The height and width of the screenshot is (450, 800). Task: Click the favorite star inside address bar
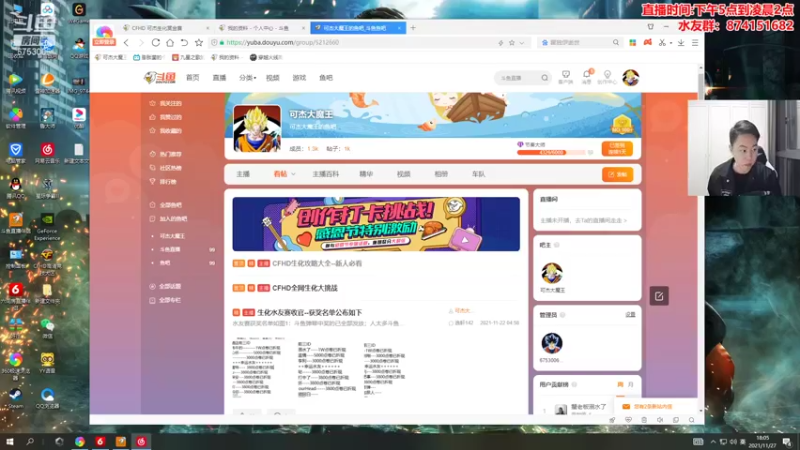click(512, 43)
